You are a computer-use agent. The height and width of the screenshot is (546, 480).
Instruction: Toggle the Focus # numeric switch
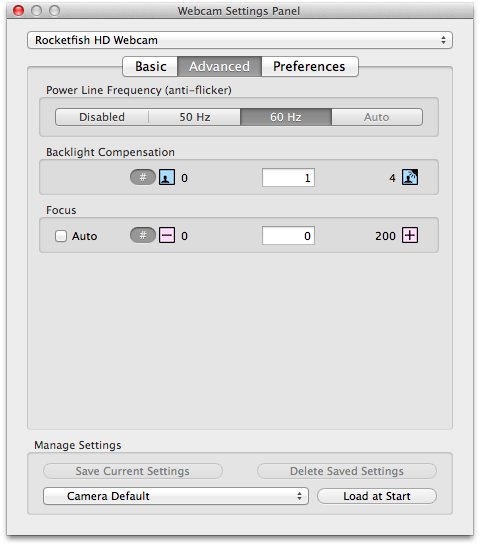click(x=143, y=235)
